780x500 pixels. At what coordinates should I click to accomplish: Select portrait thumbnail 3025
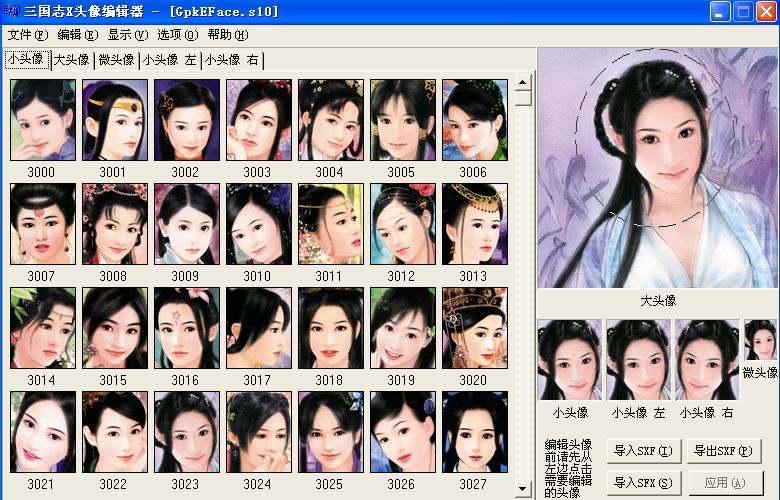[x=331, y=432]
